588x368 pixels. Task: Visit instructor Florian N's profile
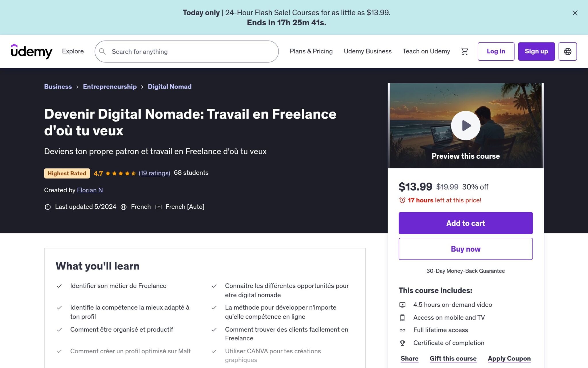point(90,190)
